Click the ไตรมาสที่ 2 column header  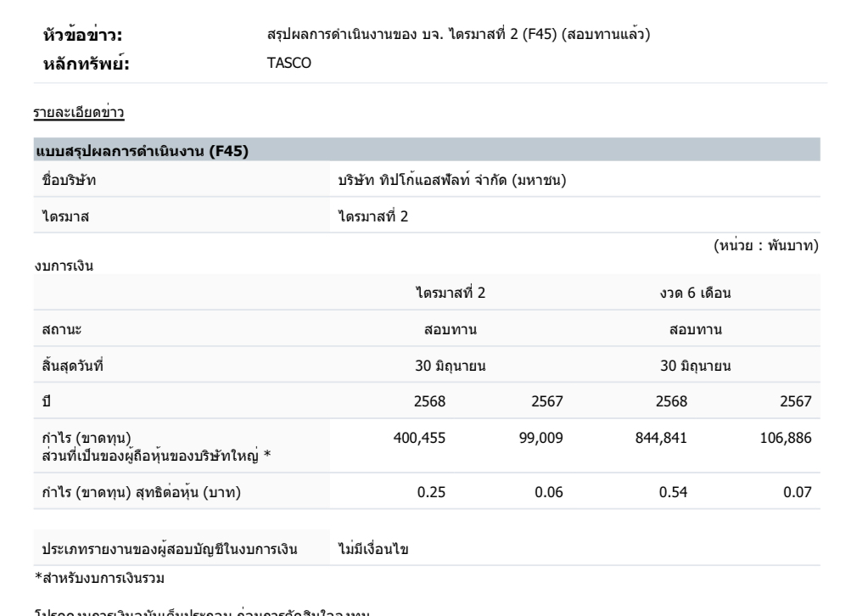click(x=450, y=293)
